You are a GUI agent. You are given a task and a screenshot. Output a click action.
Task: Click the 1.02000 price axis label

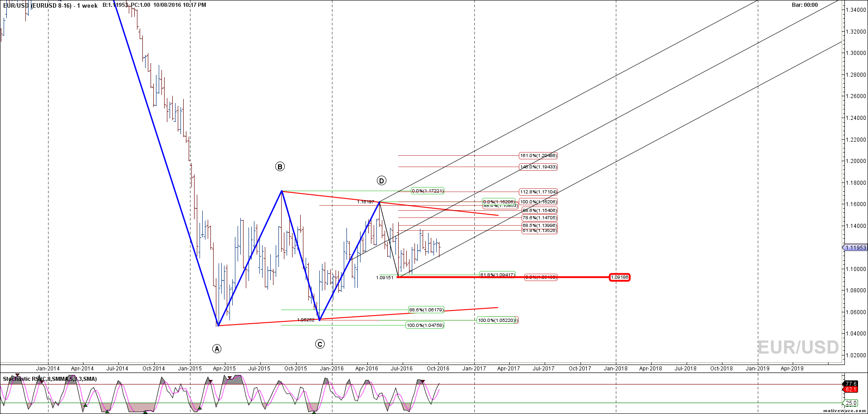[x=856, y=355]
